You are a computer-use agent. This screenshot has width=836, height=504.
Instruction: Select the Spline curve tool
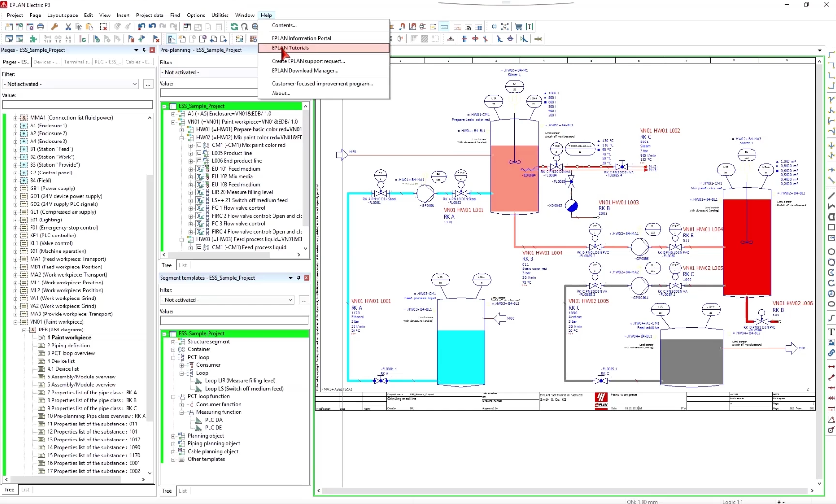[x=831, y=318]
